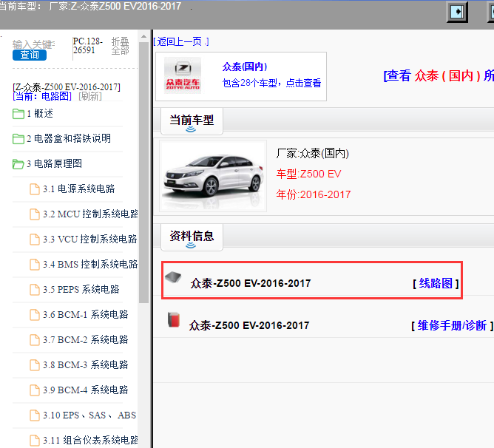Click the PC.128-26591 code text
Image resolution: width=494 pixels, height=448 pixels.
[87, 46]
